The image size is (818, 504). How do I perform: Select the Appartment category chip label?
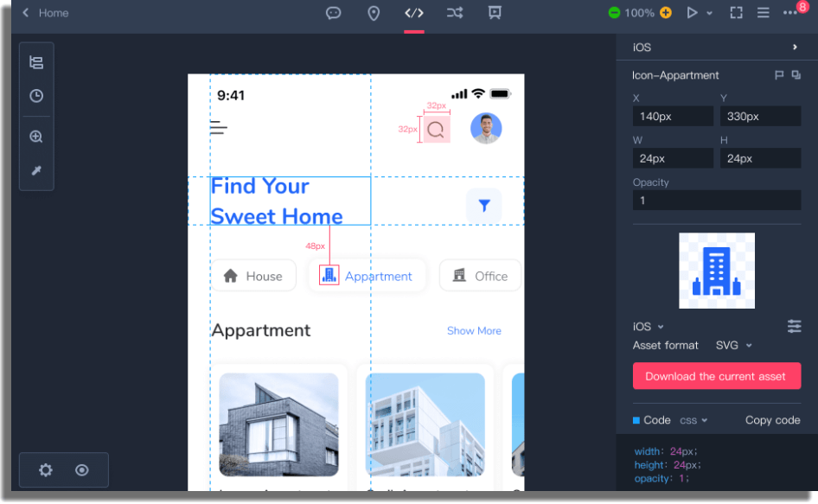tap(378, 276)
